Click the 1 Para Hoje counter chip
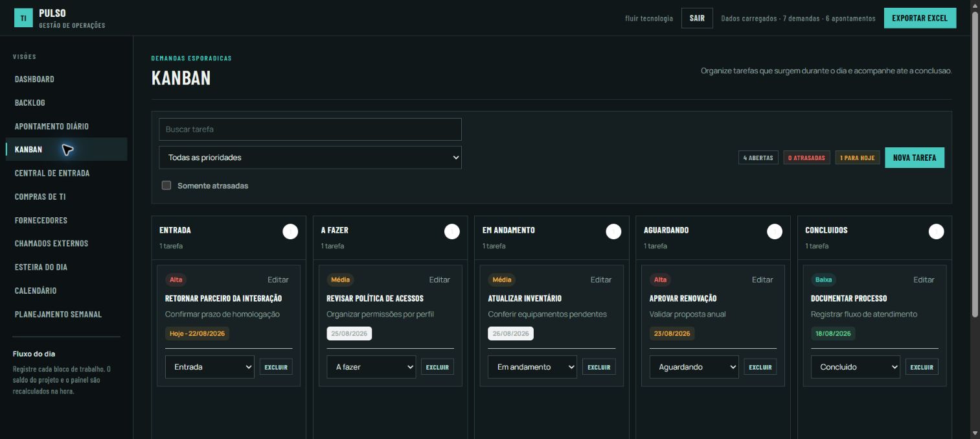The image size is (980, 439). pos(858,158)
